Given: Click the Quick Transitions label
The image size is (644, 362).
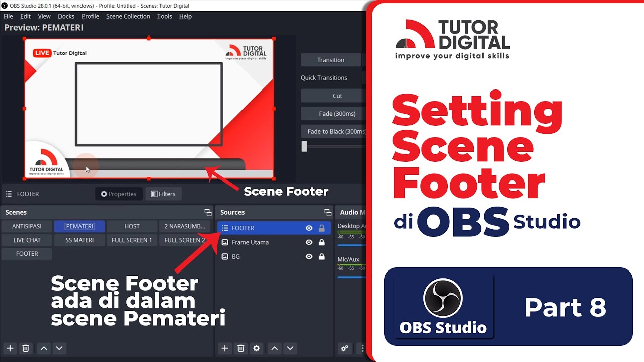Looking at the screenshot, I should click(324, 78).
